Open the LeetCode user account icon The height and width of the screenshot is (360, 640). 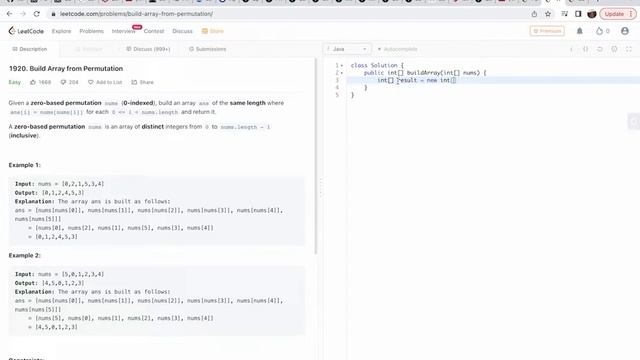[x=624, y=31]
